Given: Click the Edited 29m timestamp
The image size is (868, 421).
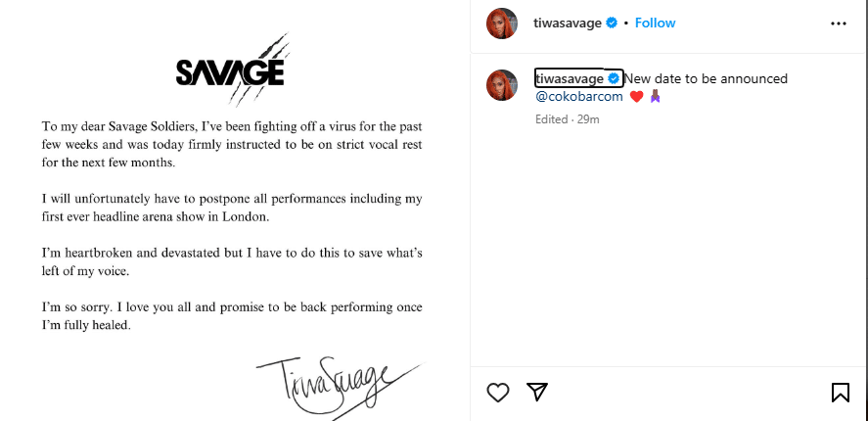Looking at the screenshot, I should 567,119.
